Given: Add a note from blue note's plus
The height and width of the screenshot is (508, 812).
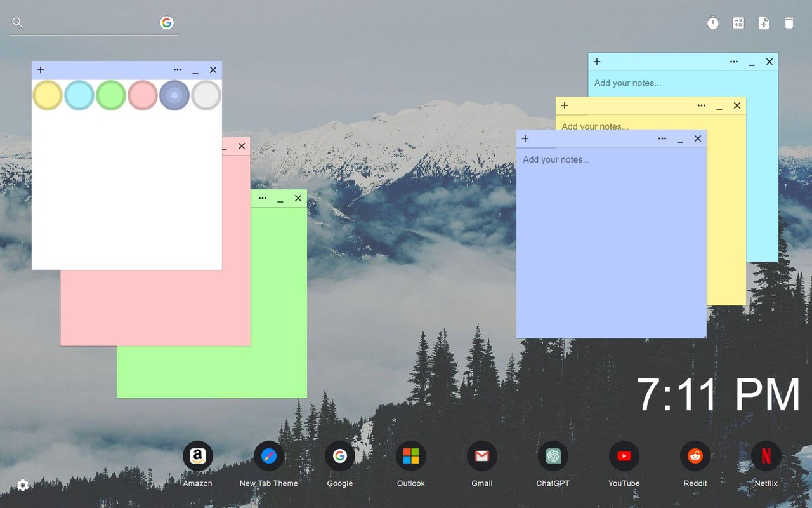Looking at the screenshot, I should tap(525, 138).
